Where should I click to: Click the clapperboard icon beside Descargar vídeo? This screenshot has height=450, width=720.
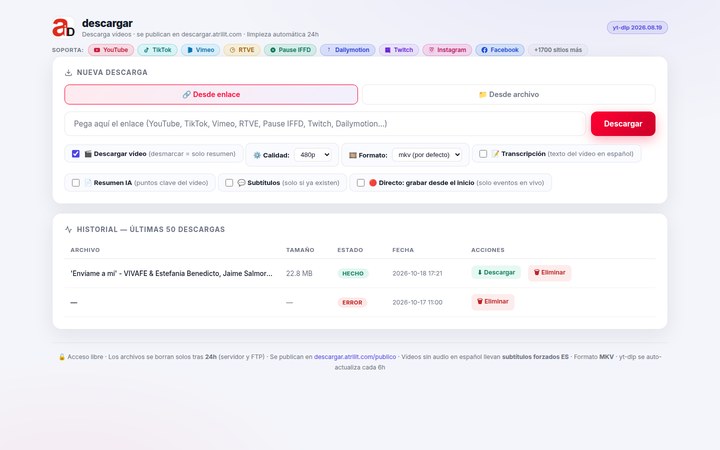coord(88,154)
